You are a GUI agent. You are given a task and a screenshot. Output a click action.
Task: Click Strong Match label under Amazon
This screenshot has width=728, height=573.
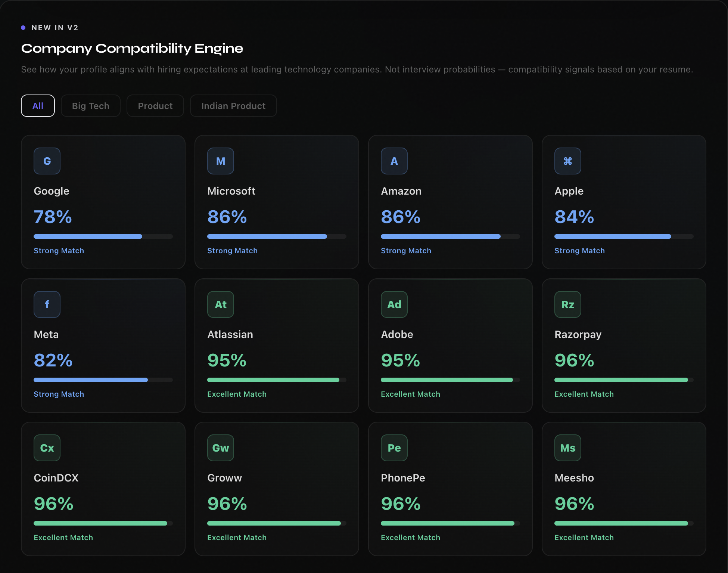point(406,251)
